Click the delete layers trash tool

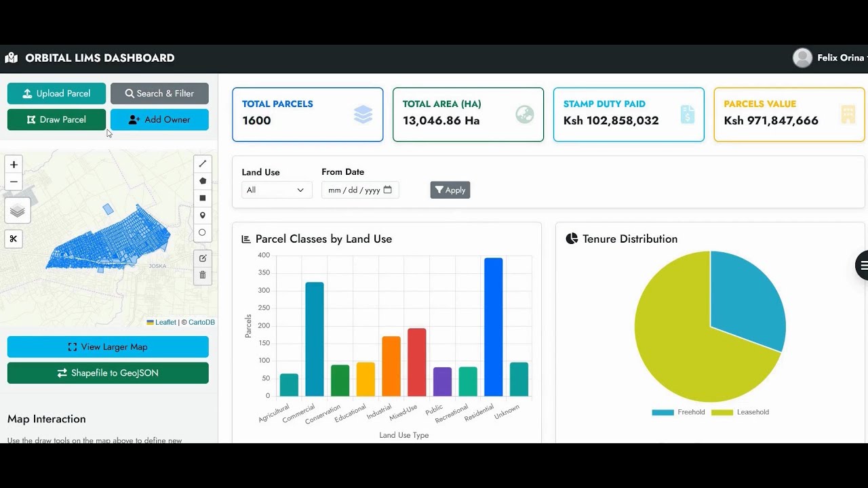(202, 275)
